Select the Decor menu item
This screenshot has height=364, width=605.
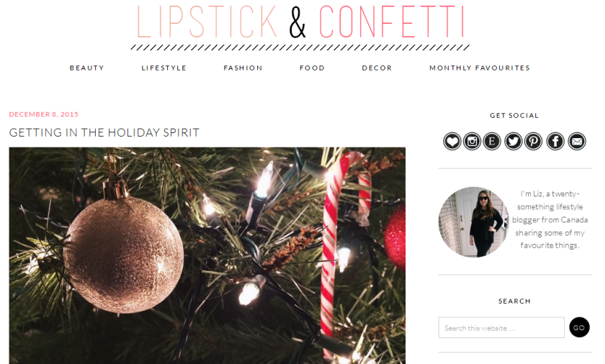pyautogui.click(x=377, y=68)
